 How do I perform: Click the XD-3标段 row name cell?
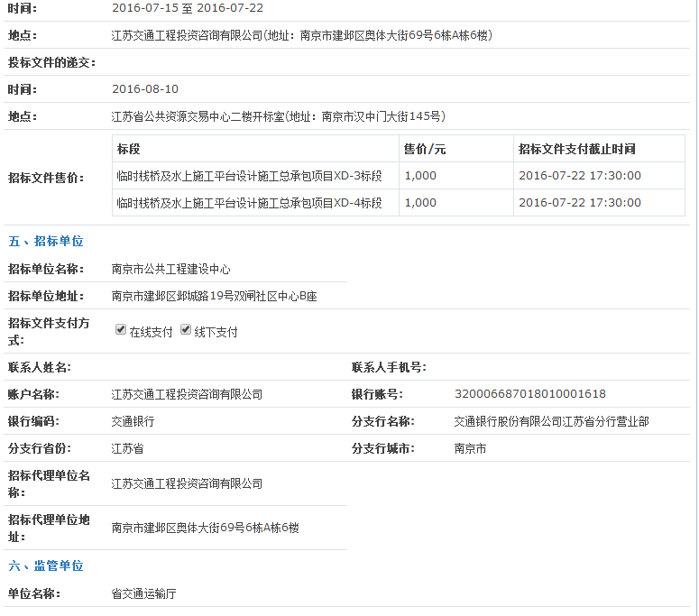(255, 176)
